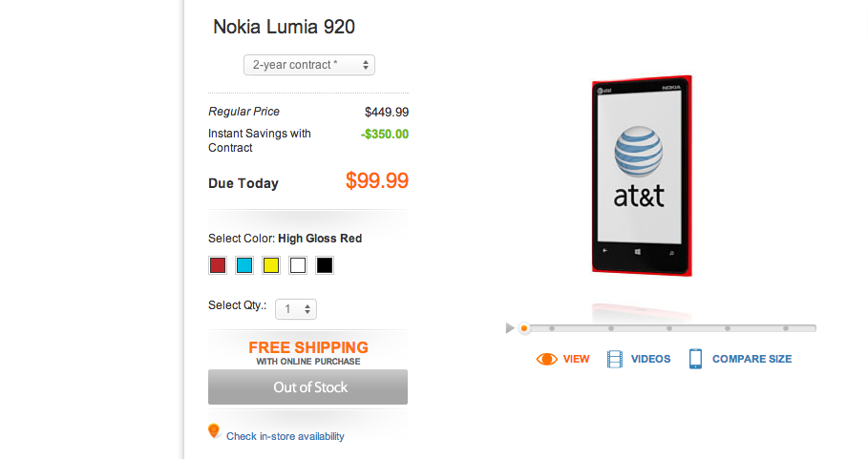The height and width of the screenshot is (459, 868).
Task: Choose the cyan color swatch
Action: pos(244,265)
